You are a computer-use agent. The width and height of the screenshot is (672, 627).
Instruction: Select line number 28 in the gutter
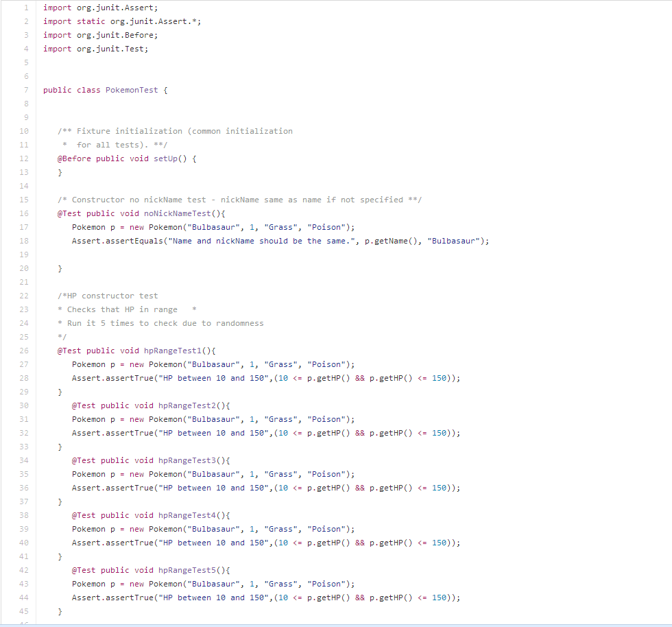point(23,378)
